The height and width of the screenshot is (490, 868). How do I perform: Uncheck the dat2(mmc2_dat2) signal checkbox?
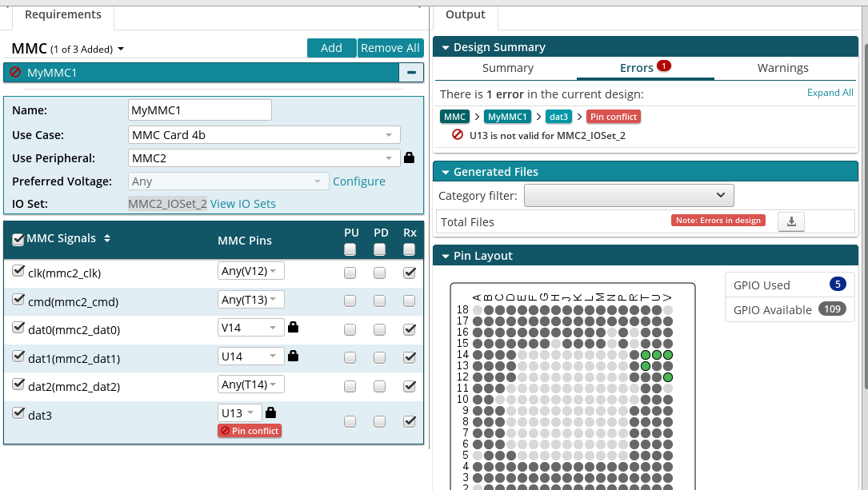point(18,384)
